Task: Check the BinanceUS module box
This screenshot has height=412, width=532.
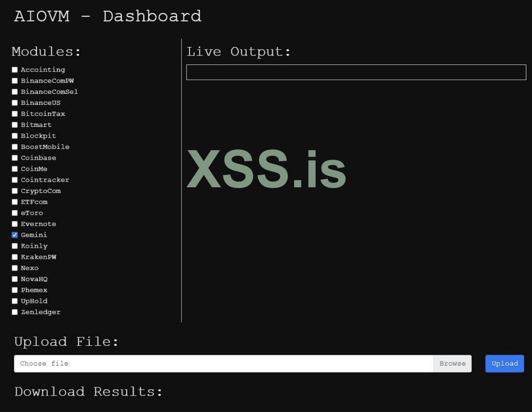Action: pos(15,103)
